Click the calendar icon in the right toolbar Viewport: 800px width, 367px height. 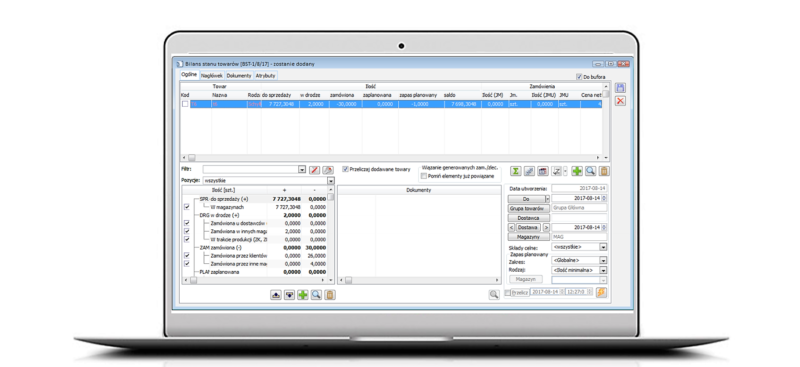click(543, 171)
